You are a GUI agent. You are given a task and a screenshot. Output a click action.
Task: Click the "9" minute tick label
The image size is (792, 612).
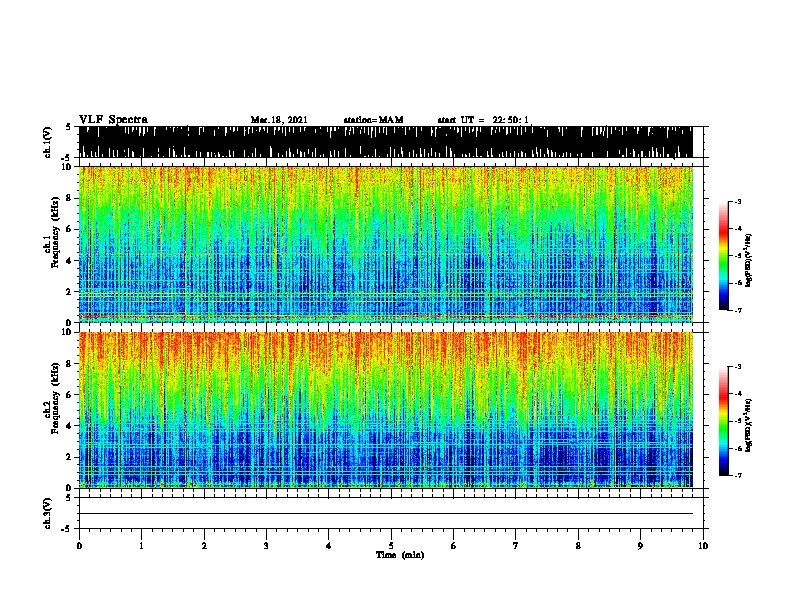640,546
